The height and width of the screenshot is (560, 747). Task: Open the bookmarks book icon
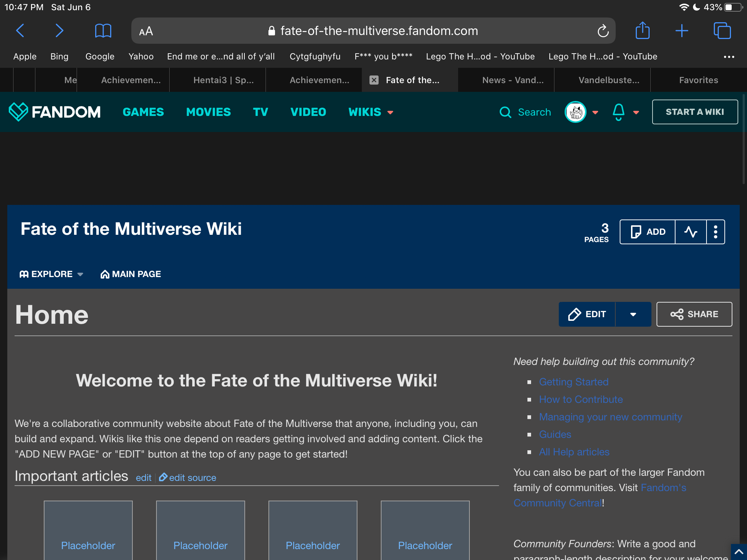coord(103,31)
